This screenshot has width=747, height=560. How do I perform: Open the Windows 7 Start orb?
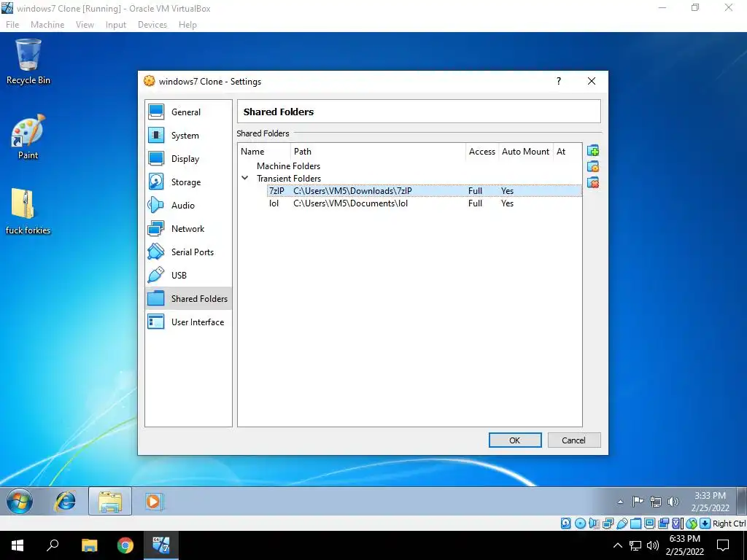tap(20, 502)
